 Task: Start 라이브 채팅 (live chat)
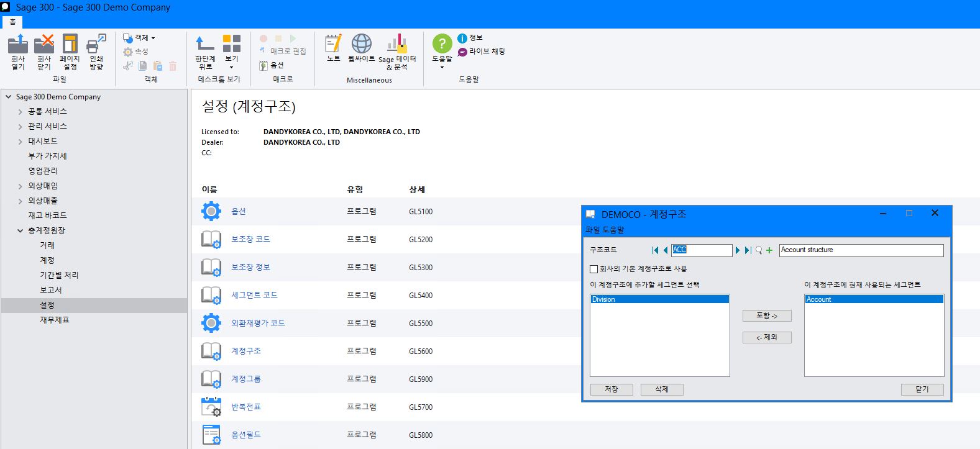click(x=482, y=52)
